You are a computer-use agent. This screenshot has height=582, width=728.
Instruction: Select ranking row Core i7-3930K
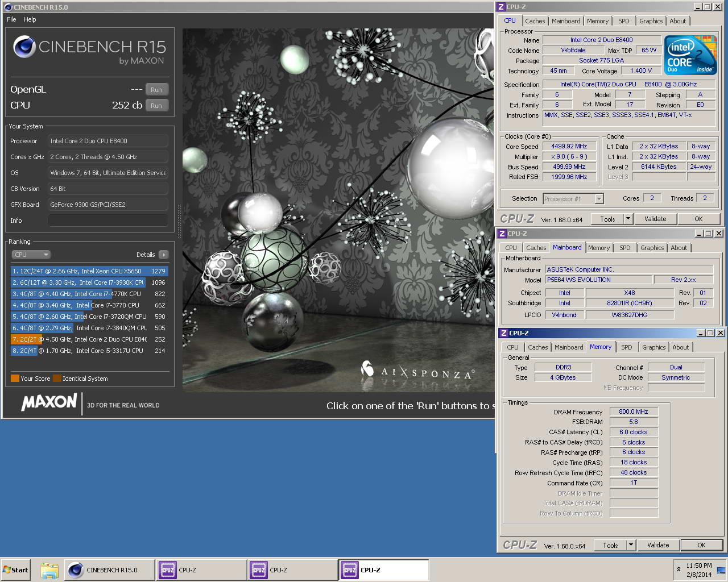89,282
